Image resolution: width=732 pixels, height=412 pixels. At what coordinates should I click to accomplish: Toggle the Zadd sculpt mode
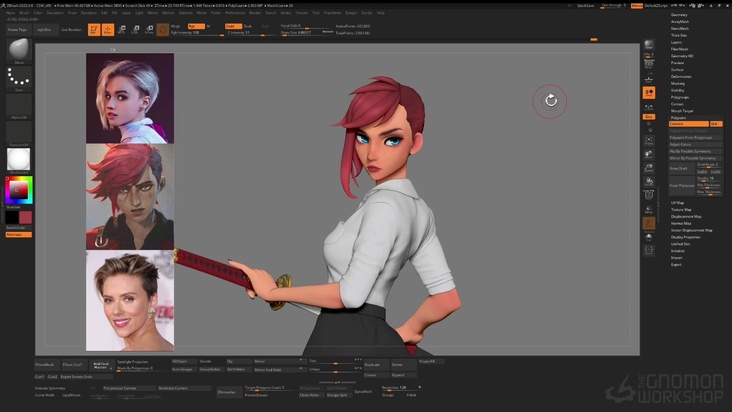231,26
